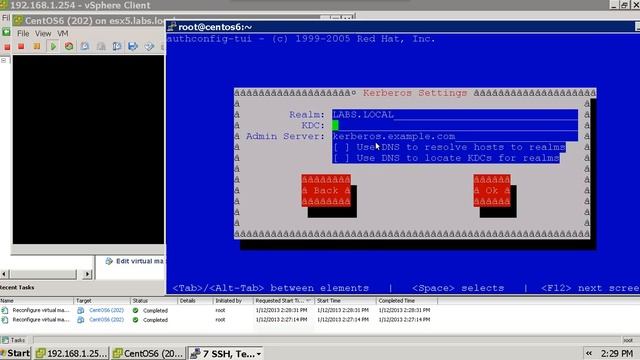Click VM icon beside CentOS6 target second row
This screenshot has width=640, height=360.
click(81, 320)
